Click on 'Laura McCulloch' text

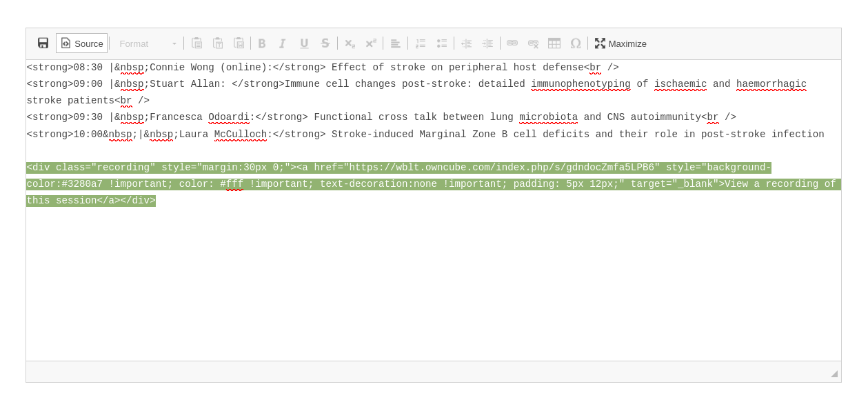tap(223, 134)
